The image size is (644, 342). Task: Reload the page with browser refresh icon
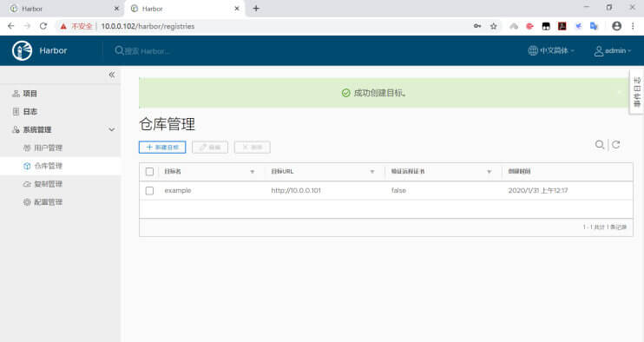point(43,26)
